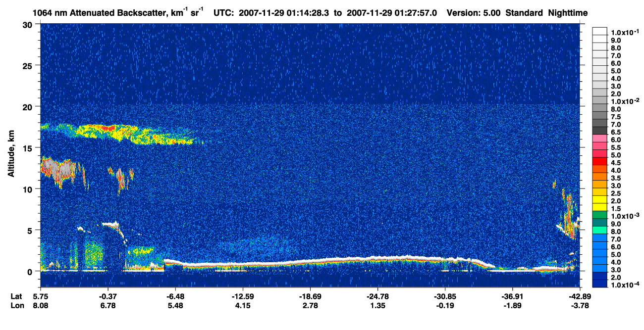
Task: Select the "Version: 5.00" text
Action: point(473,13)
